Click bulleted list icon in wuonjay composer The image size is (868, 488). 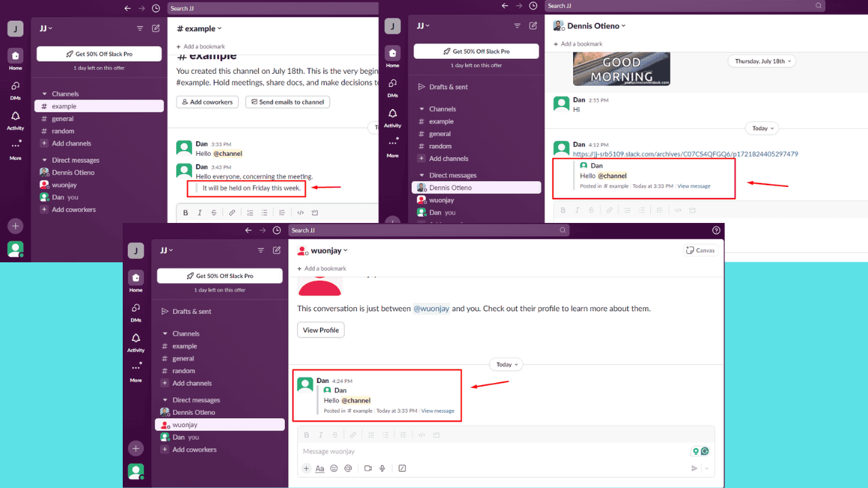[385, 434]
